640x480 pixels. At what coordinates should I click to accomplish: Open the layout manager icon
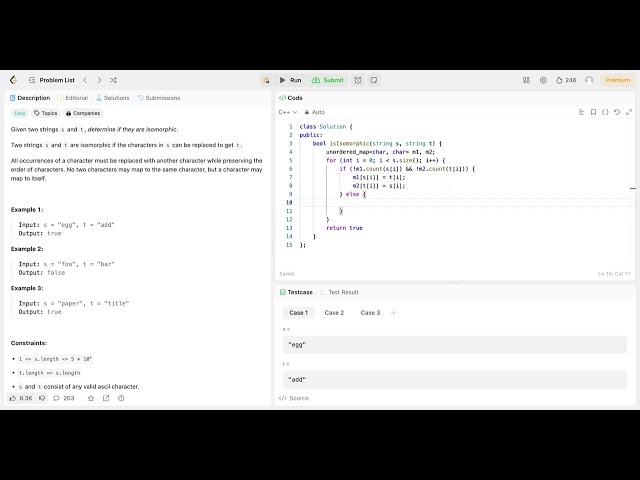(x=526, y=80)
